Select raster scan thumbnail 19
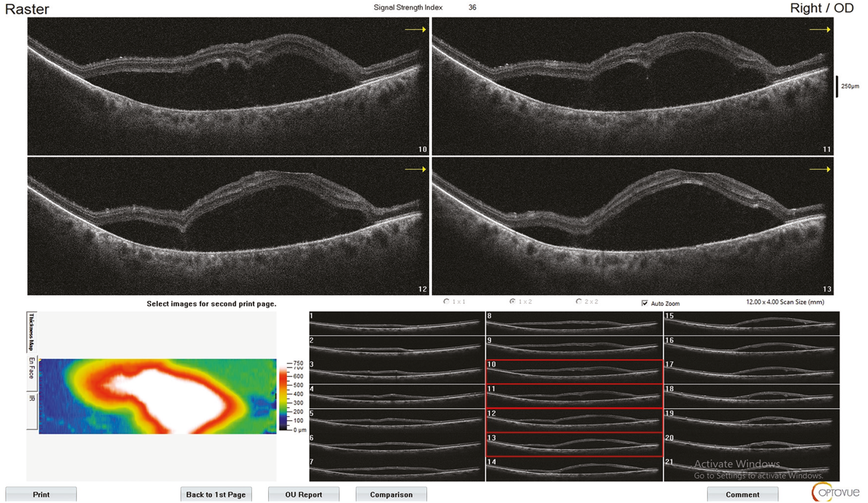 (752, 421)
